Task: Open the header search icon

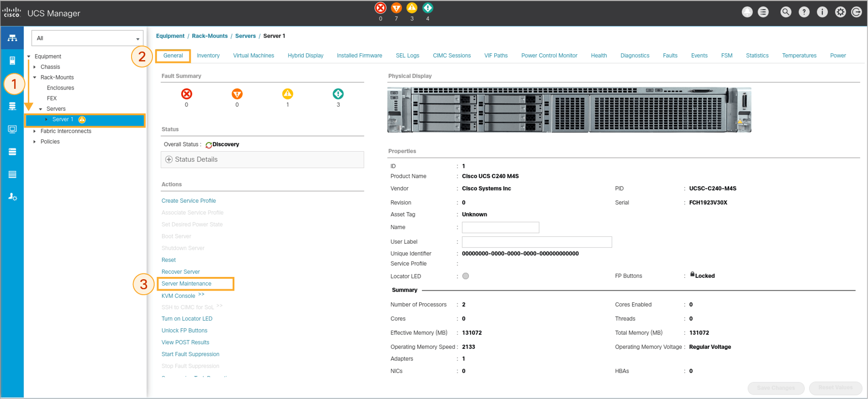Action: (786, 12)
